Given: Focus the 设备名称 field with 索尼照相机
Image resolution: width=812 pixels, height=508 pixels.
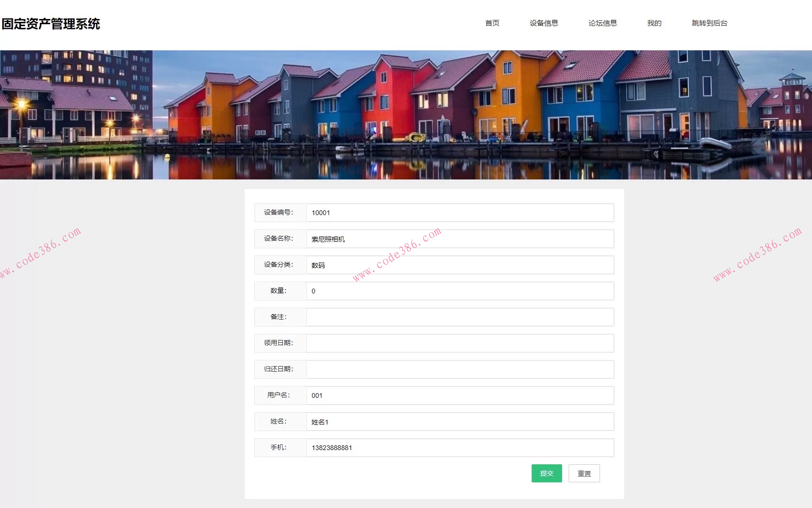Looking at the screenshot, I should pos(460,239).
